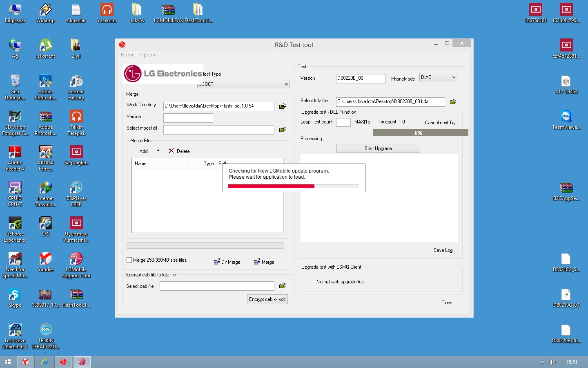Open LGMobile Support Tool desktop icon
Image resolution: width=588 pixels, height=368 pixels.
[x=76, y=265]
